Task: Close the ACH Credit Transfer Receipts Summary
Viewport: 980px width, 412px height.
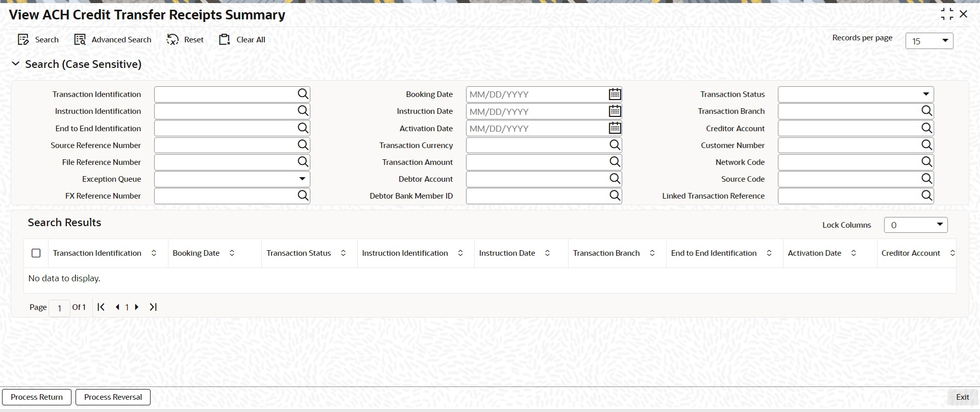Action: pyautogui.click(x=964, y=14)
